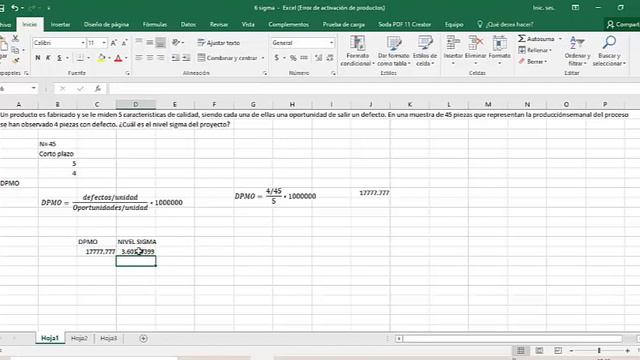Image resolution: width=640 pixels, height=360 pixels.
Task: Click Insert Function fx icon
Action: (x=98, y=88)
